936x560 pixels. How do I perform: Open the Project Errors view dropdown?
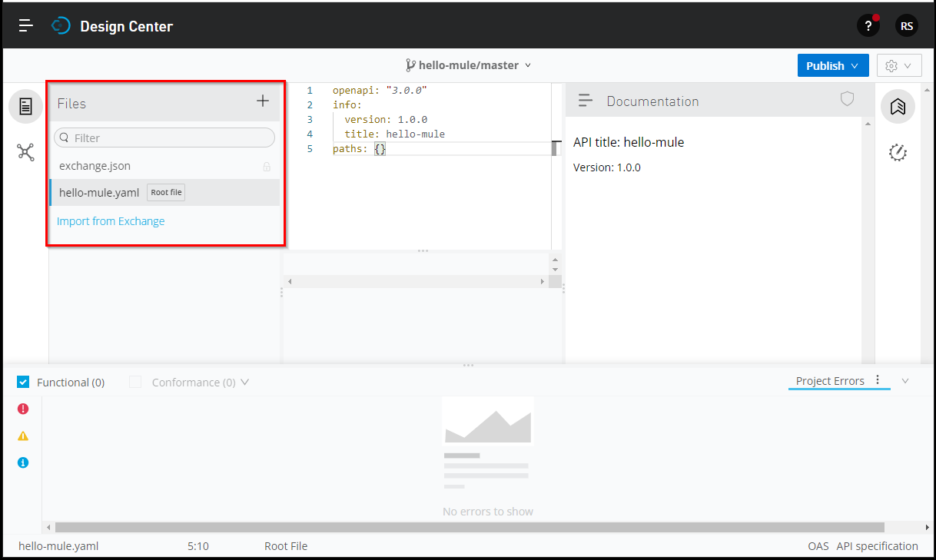pyautogui.click(x=905, y=380)
